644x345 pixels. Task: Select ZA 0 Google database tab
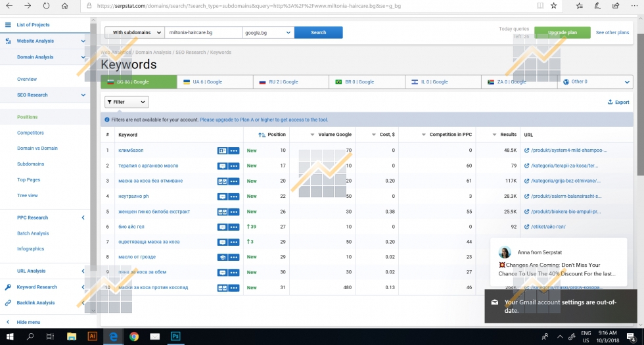click(x=519, y=81)
